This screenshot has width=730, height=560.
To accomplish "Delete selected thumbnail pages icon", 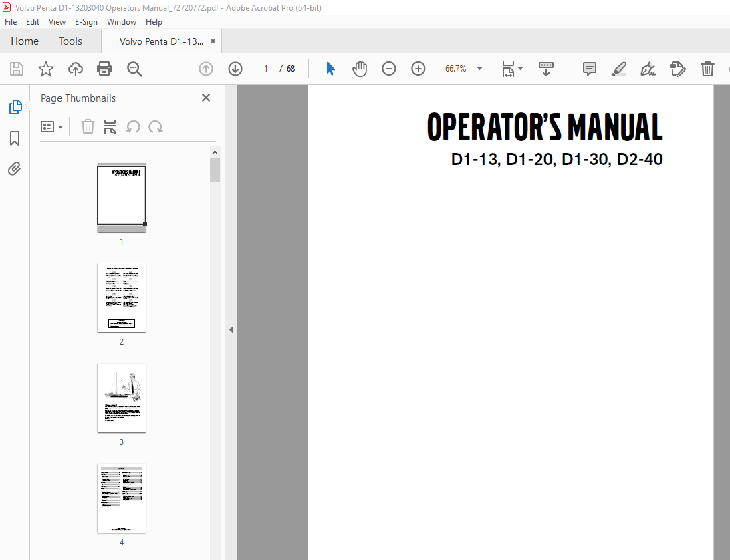I will [x=88, y=126].
